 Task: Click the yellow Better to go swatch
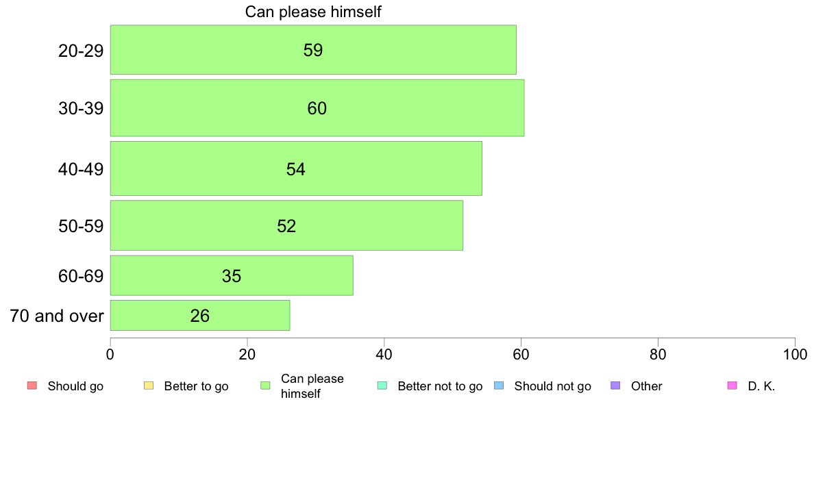(149, 386)
